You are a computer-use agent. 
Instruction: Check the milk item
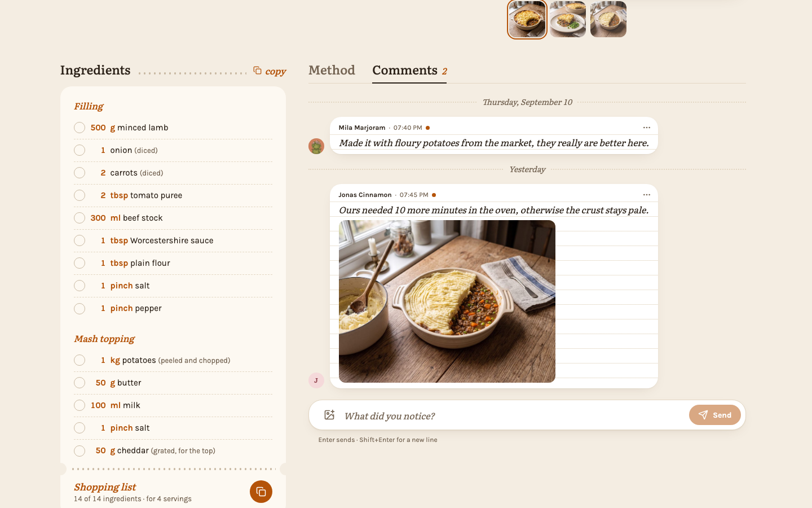pos(80,405)
